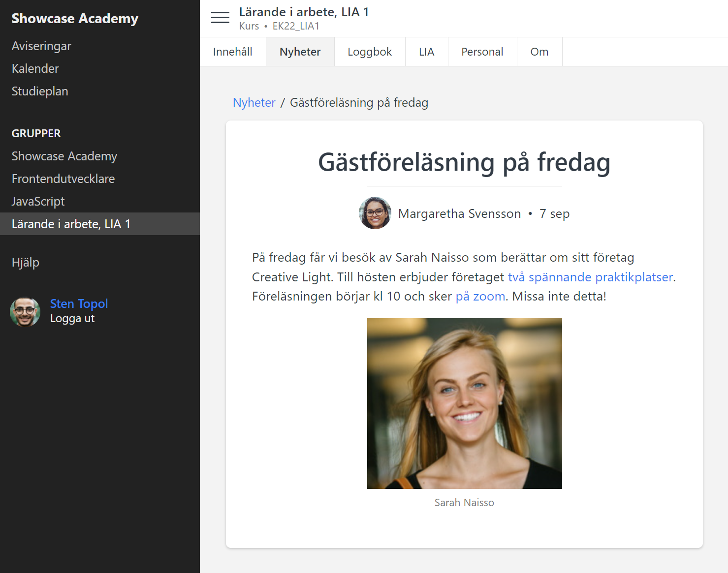Click Sten Topol's profile avatar
This screenshot has width=728, height=573.
[x=25, y=311]
